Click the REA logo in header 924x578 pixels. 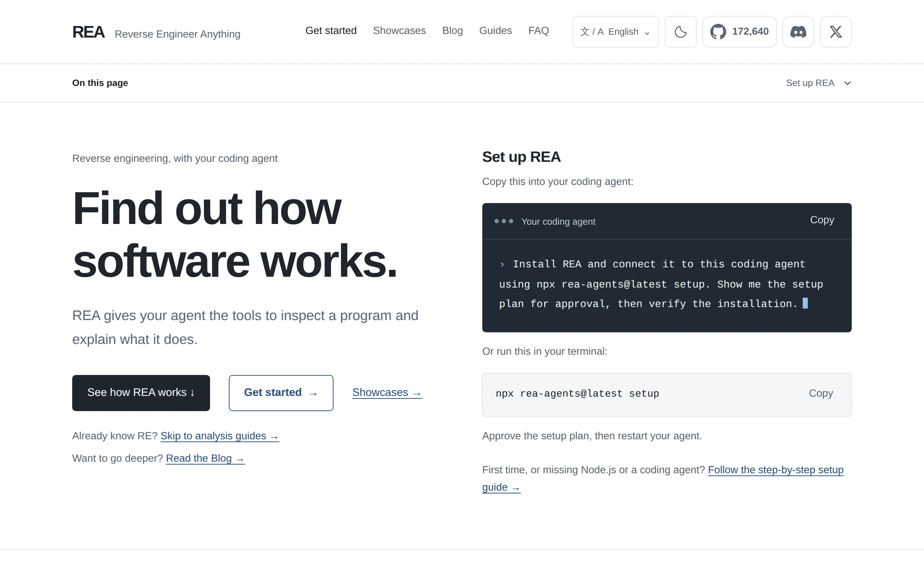pyautogui.click(x=88, y=32)
